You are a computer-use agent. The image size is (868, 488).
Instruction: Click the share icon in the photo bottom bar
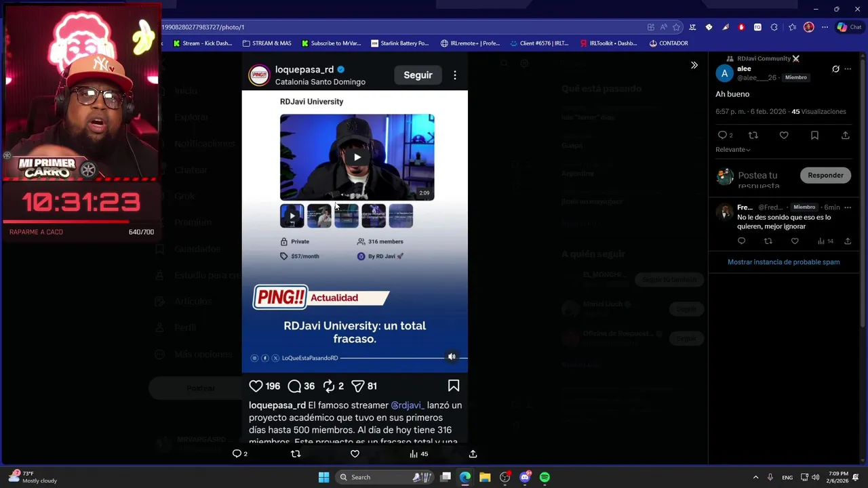click(473, 453)
